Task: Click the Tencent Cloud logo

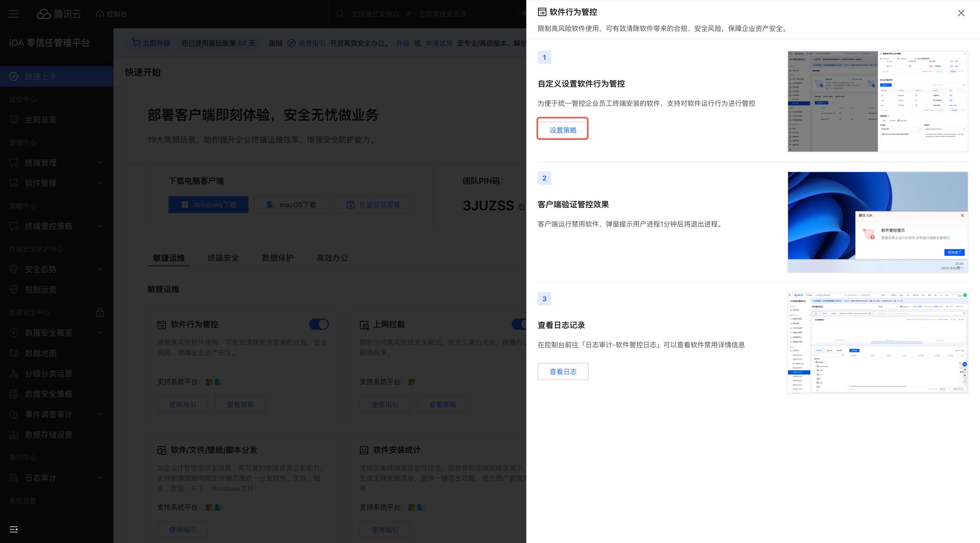Action: coord(59,14)
